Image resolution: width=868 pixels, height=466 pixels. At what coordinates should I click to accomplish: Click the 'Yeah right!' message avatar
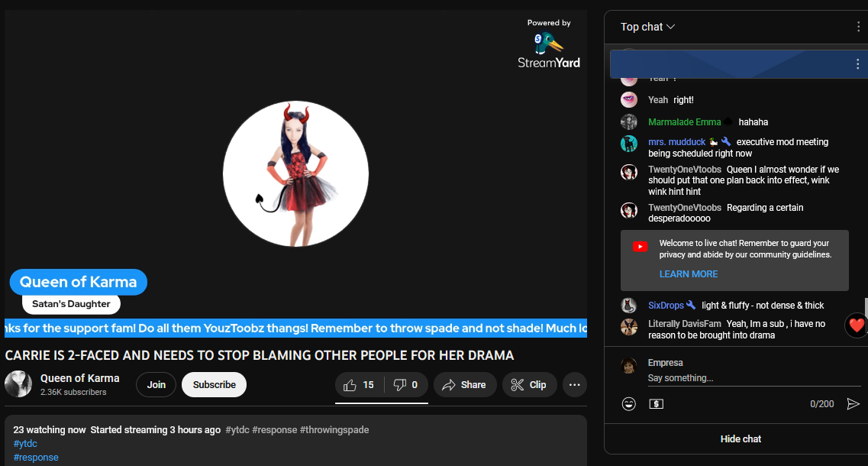[x=629, y=100]
